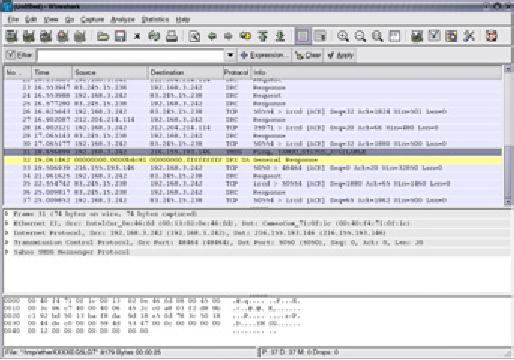Viewport: 514px width, 360px height.
Task: Stop the running capture
Action: tap(63, 36)
